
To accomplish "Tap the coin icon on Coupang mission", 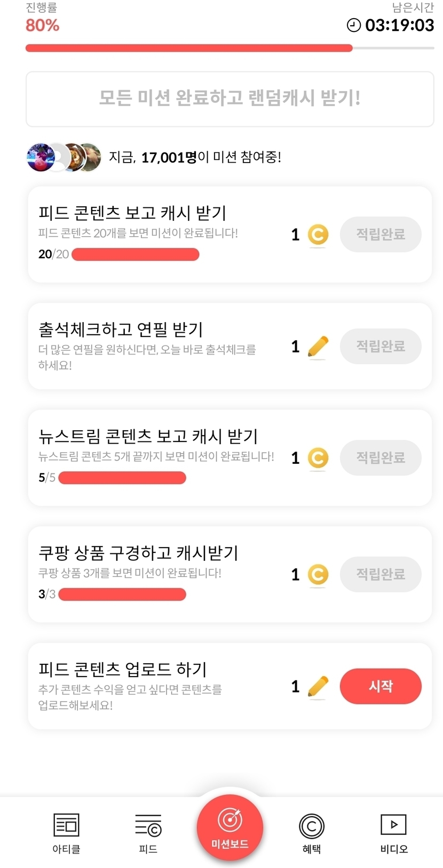I will pyautogui.click(x=318, y=574).
